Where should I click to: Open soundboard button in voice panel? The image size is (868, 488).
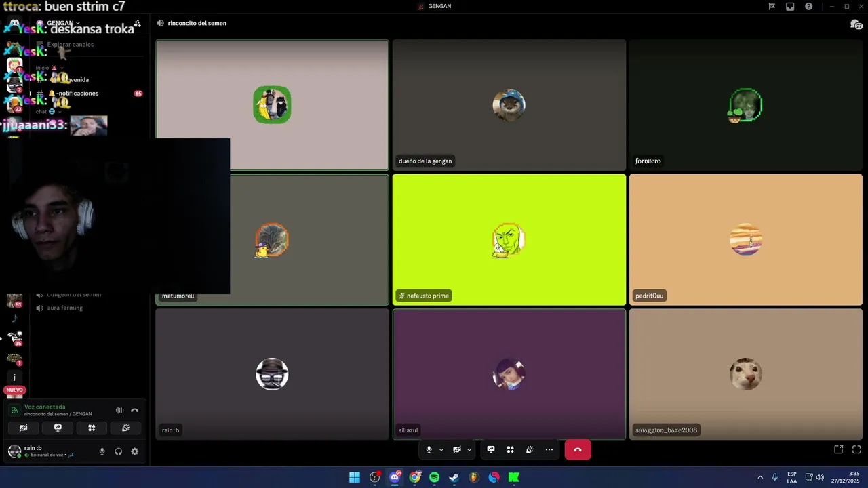point(125,428)
